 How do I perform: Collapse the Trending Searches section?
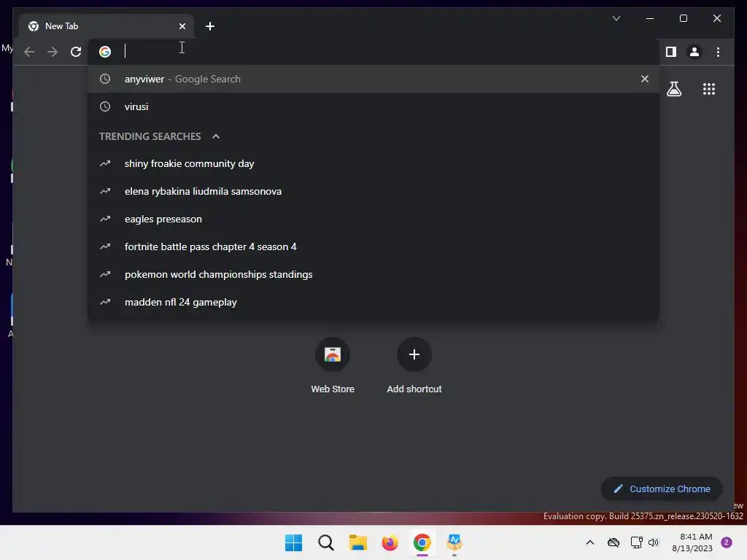click(x=216, y=136)
